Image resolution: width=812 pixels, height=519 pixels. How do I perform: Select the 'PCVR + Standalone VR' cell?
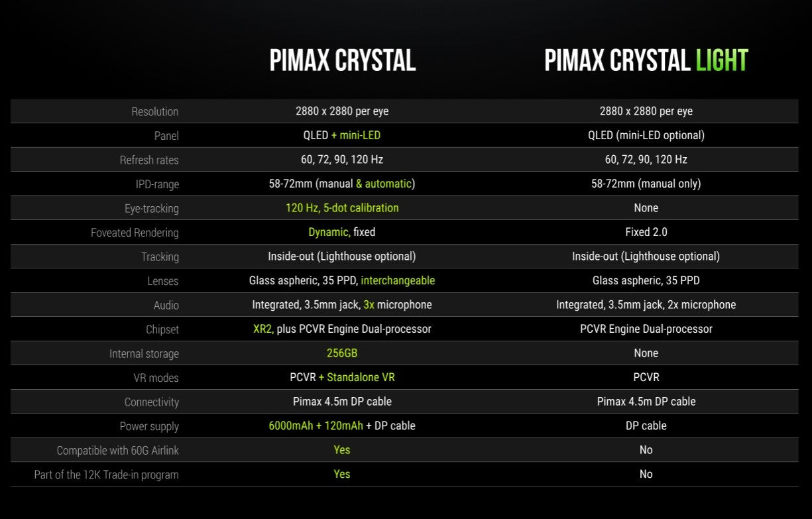pos(342,377)
